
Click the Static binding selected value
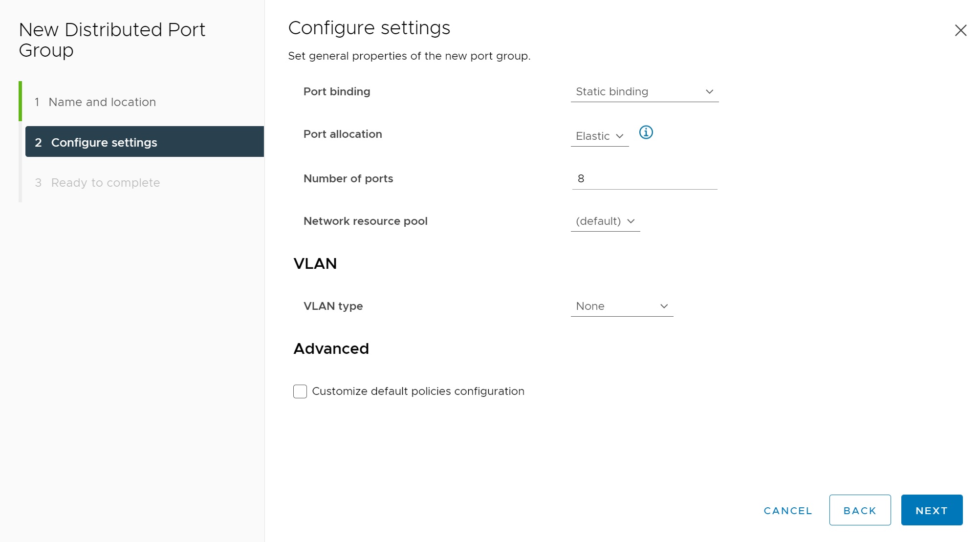612,92
